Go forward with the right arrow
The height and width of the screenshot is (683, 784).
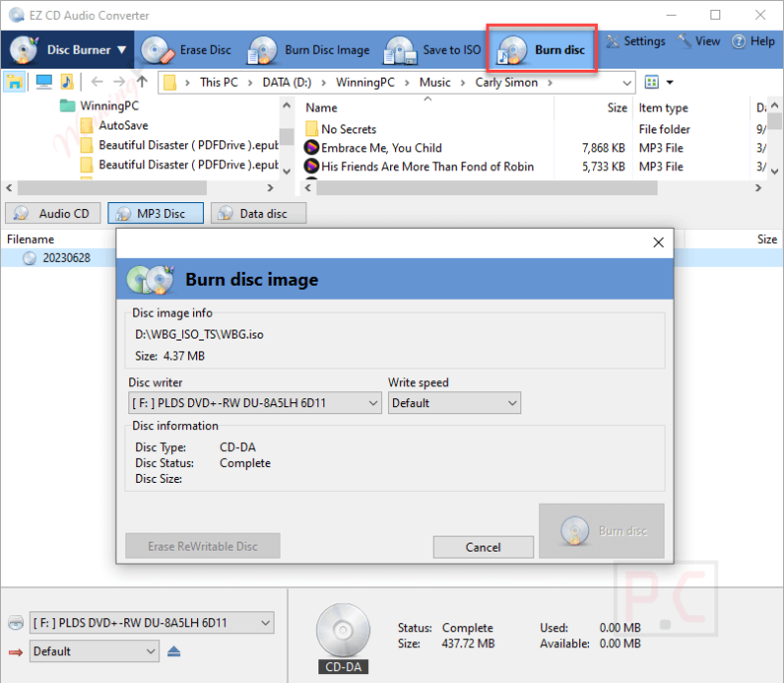coord(119,82)
